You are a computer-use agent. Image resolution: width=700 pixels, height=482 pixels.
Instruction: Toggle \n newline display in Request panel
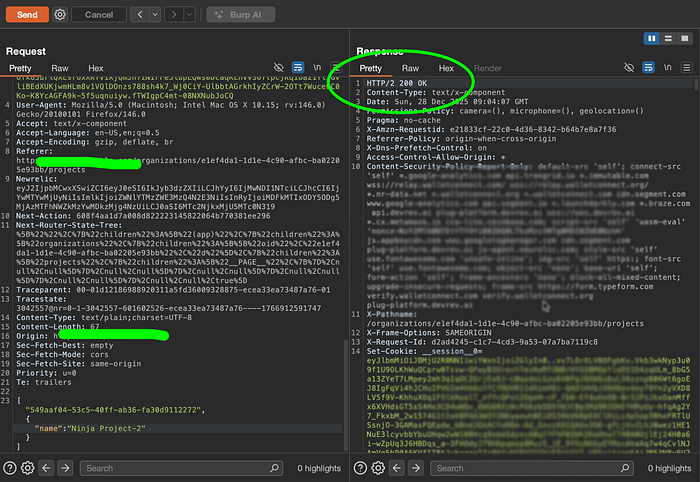[x=317, y=67]
